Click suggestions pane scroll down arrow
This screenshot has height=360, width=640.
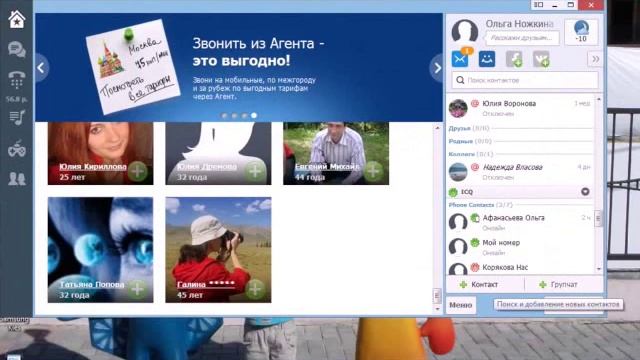click(x=437, y=309)
